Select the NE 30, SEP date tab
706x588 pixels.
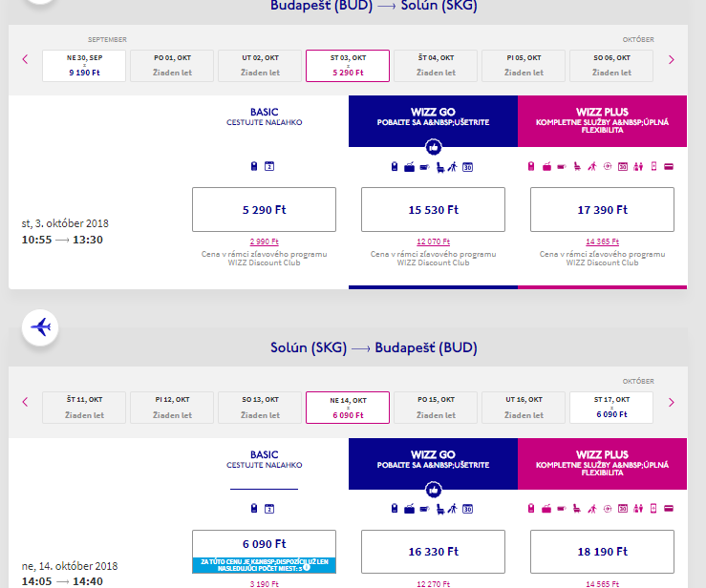84,65
